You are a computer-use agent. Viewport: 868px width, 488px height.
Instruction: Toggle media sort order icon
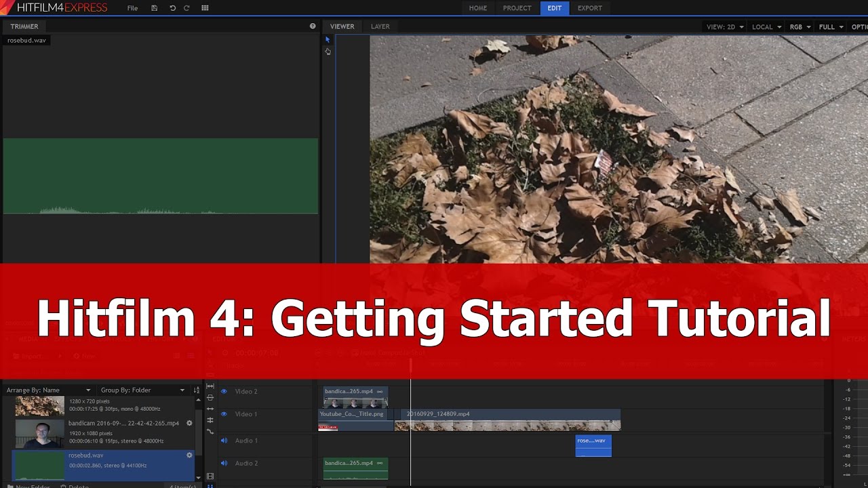[197, 390]
